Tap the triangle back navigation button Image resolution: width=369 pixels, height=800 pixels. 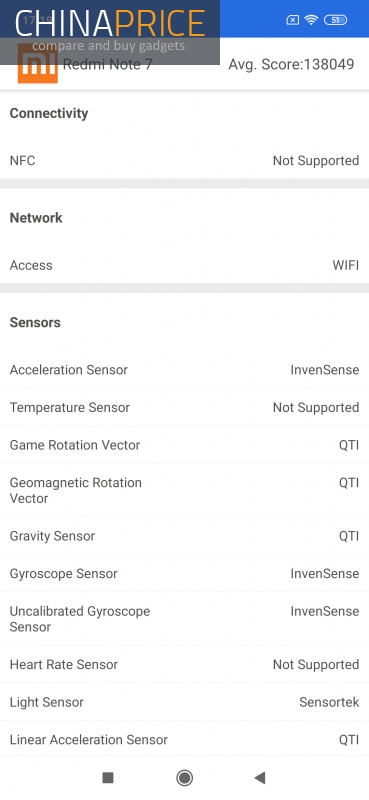[x=260, y=778]
